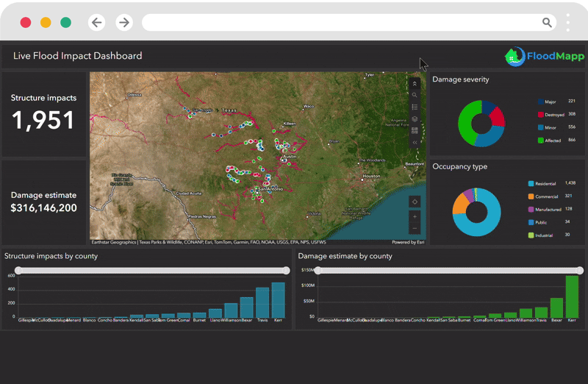Focus the browser address bar field
This screenshot has height=384, width=588.
[x=348, y=23]
